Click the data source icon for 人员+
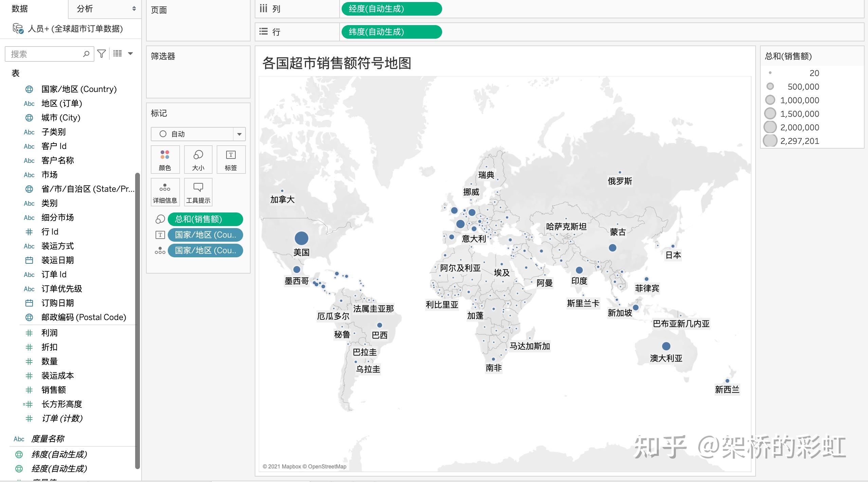The height and width of the screenshot is (482, 868). (18, 29)
